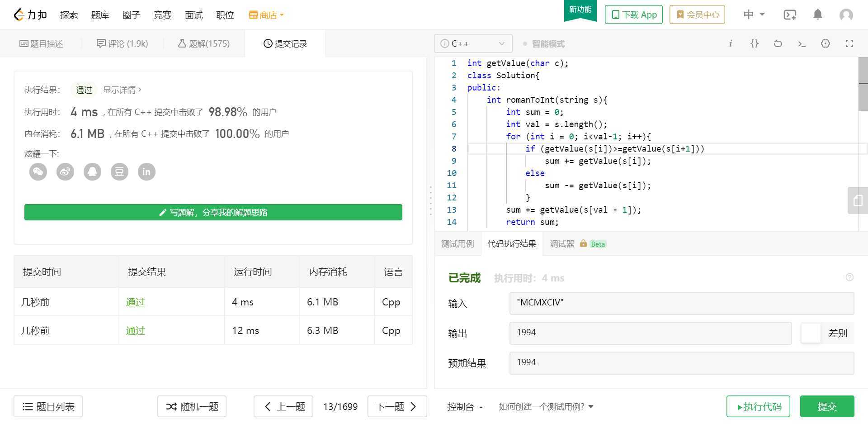Open 职位 in top navigation
Viewport: 868px width, 424px height.
pyautogui.click(x=225, y=15)
